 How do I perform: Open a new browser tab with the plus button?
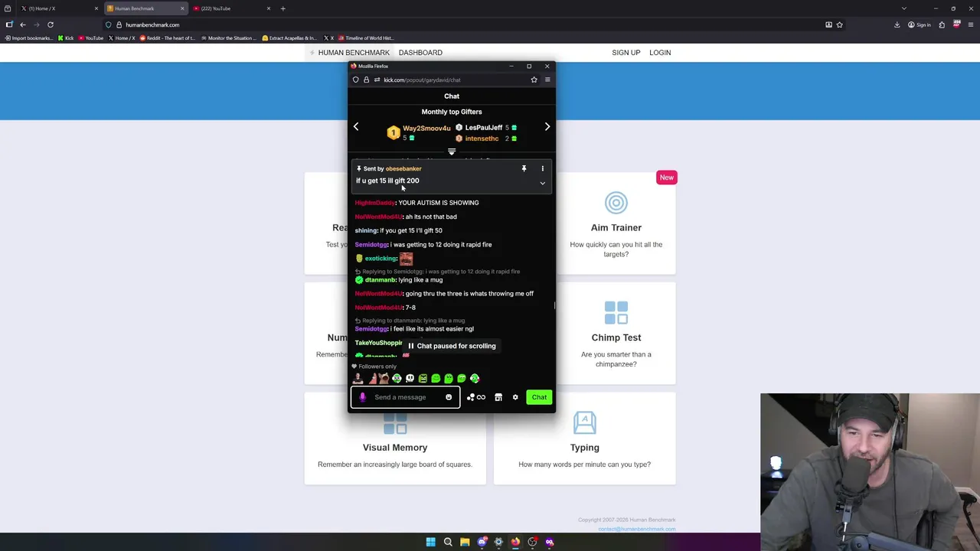283,8
